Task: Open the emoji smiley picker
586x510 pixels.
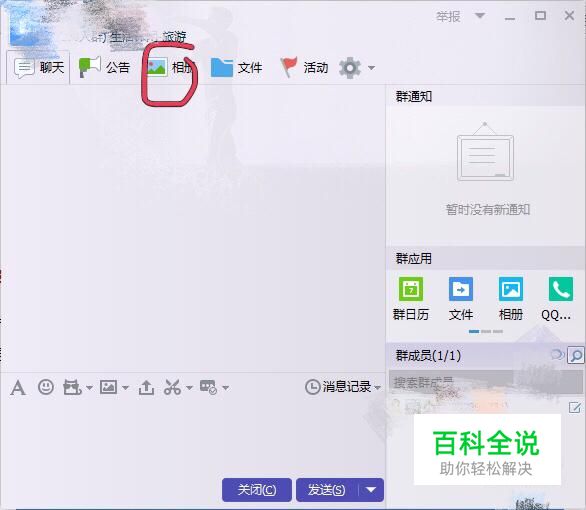Action: (46, 387)
